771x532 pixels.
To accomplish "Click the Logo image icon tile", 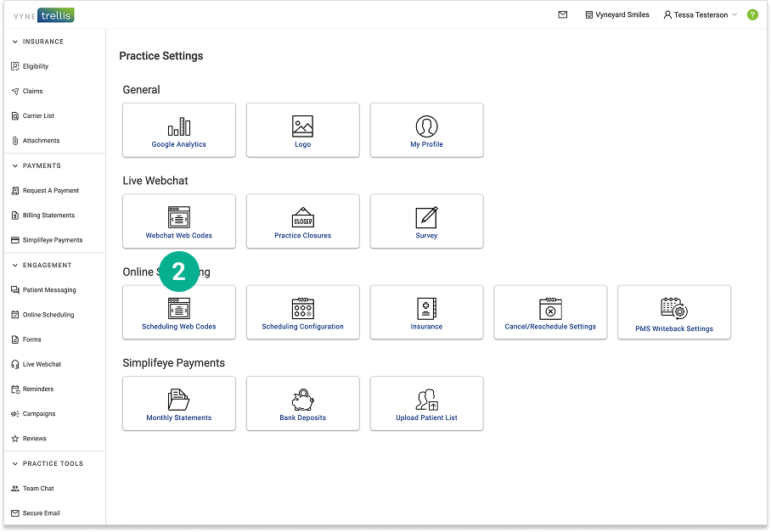I will pyautogui.click(x=303, y=126).
